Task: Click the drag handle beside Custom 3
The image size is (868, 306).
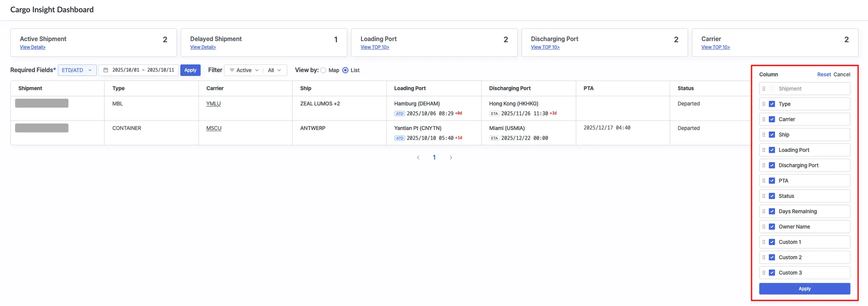Action: pyautogui.click(x=764, y=272)
